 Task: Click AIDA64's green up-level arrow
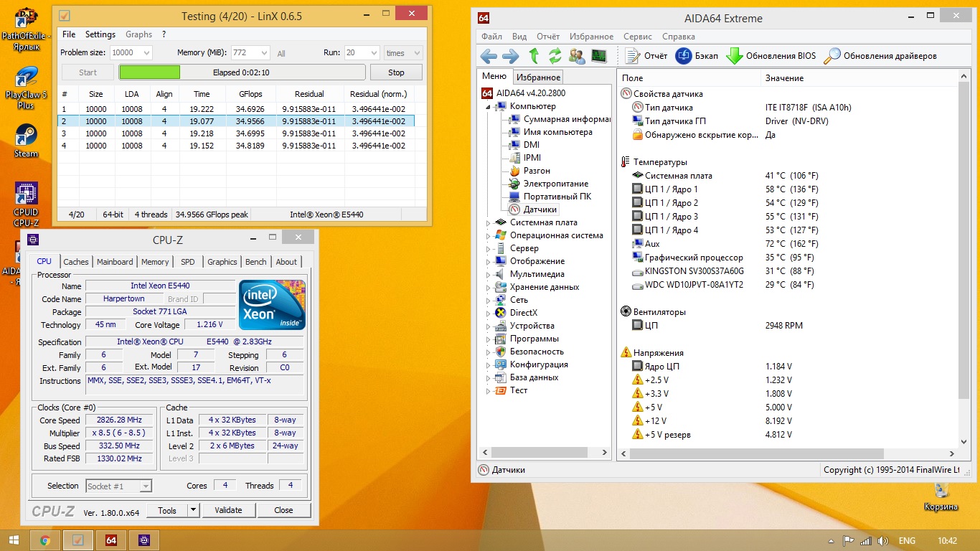[x=534, y=56]
